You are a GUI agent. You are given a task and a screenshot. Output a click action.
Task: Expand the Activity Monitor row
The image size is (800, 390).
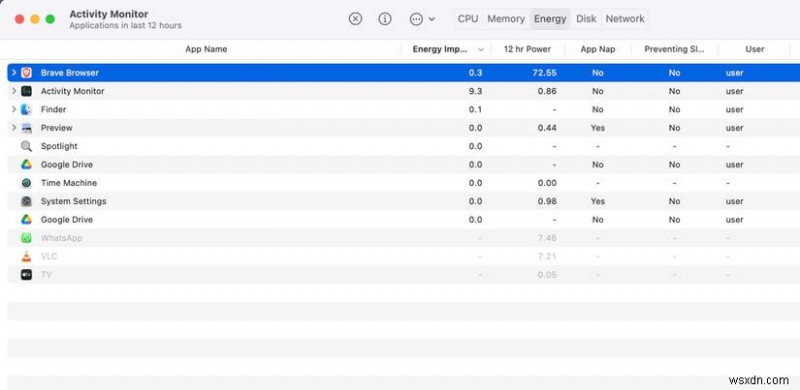pos(14,91)
